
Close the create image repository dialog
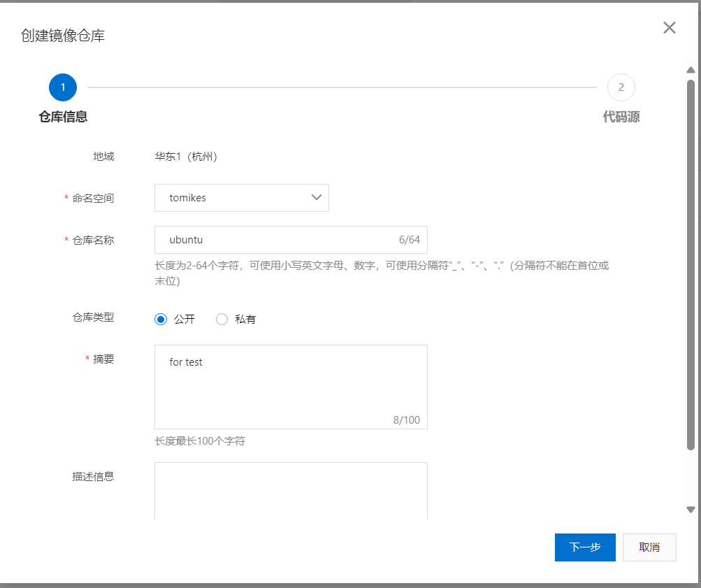670,28
